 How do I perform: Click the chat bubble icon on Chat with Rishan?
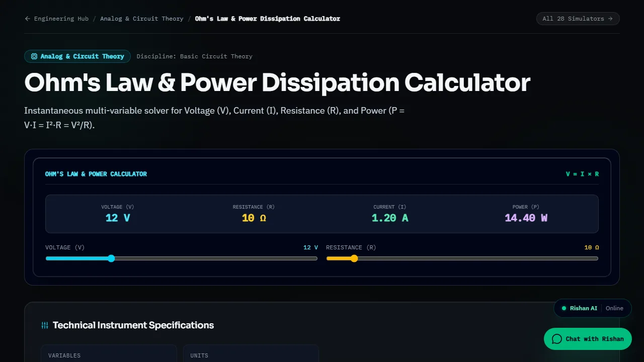point(557,339)
